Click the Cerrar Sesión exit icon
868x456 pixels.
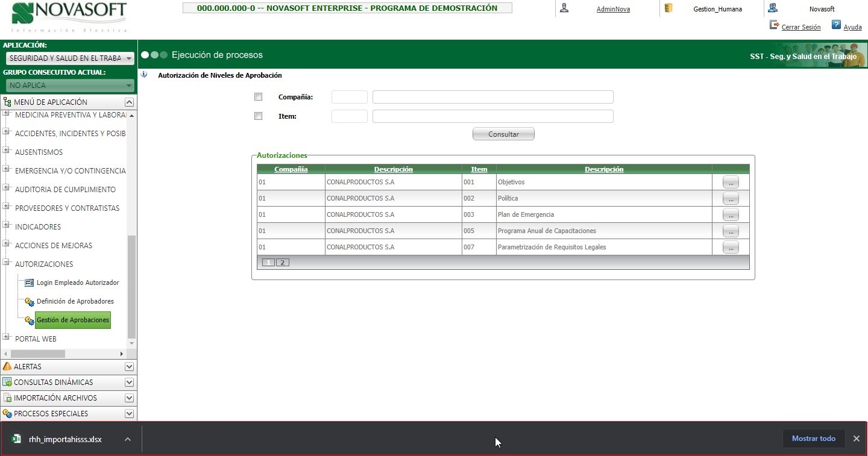click(774, 25)
